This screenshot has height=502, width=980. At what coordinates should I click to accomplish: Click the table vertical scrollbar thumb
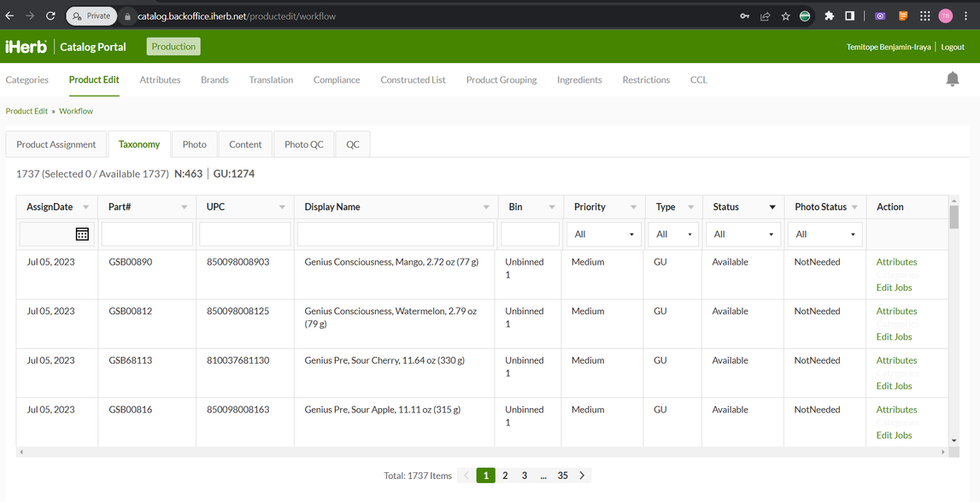954,218
